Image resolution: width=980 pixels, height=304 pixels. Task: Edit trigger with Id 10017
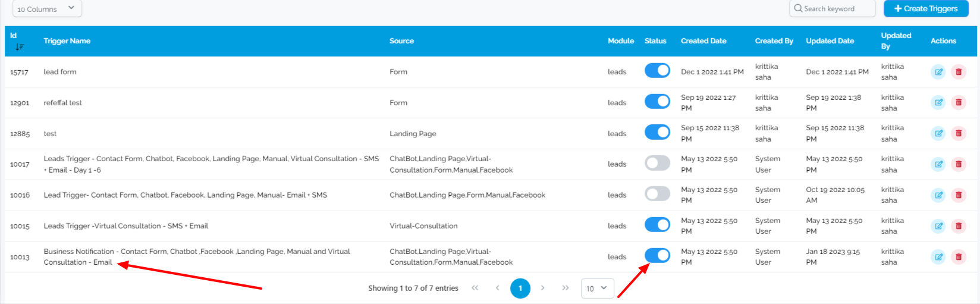pyautogui.click(x=938, y=164)
